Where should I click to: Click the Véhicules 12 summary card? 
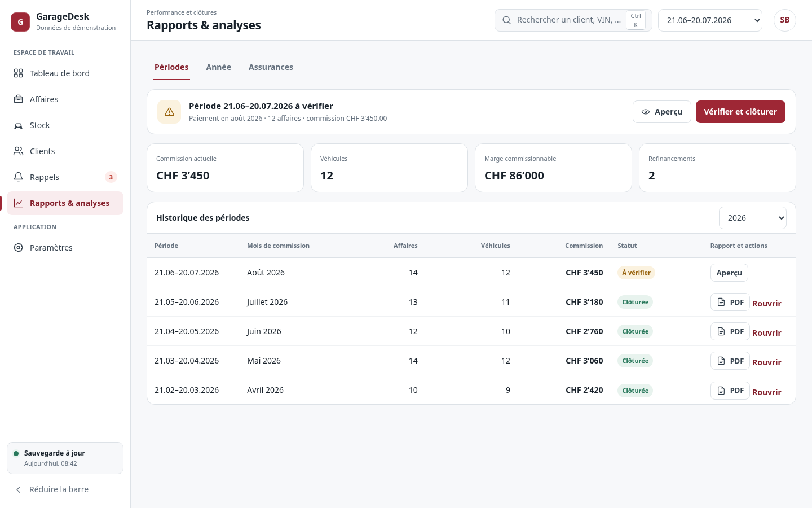click(x=389, y=168)
